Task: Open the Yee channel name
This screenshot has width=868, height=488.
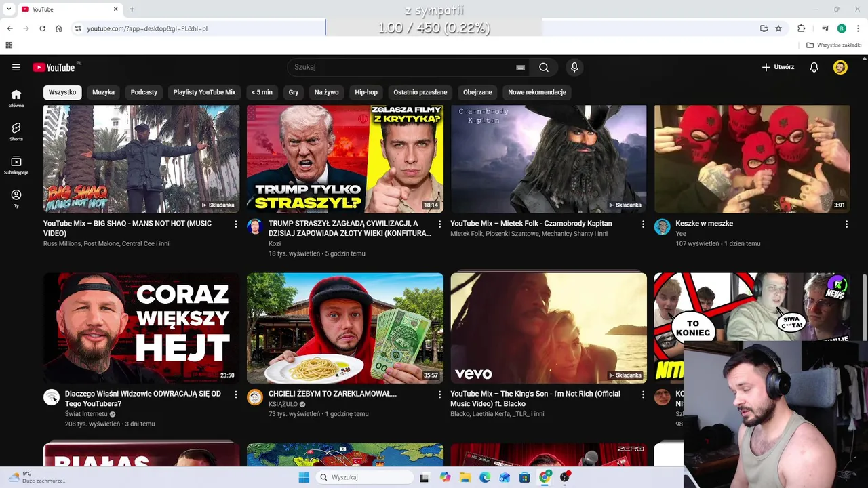Action: pos(681,233)
